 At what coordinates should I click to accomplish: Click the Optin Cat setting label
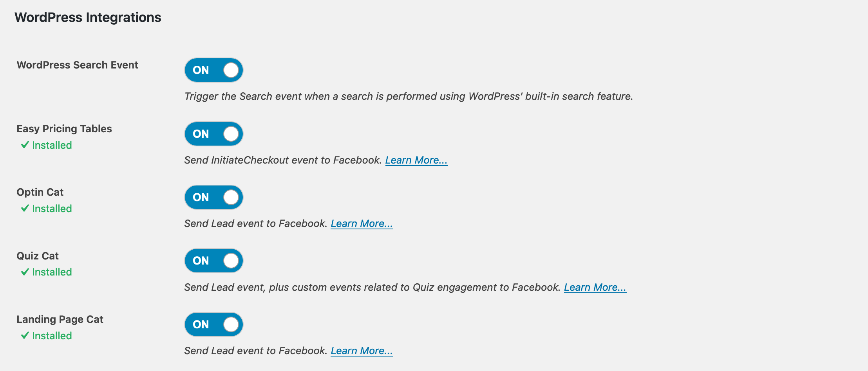tap(40, 192)
